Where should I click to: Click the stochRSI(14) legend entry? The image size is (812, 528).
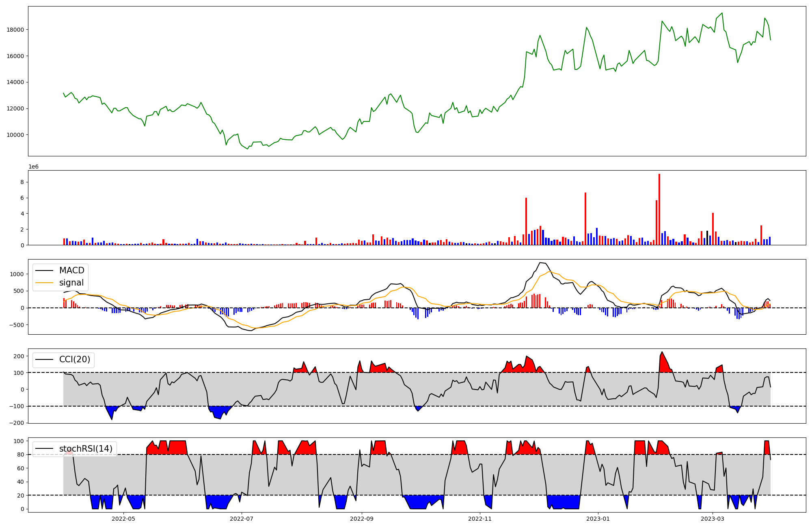(85, 448)
